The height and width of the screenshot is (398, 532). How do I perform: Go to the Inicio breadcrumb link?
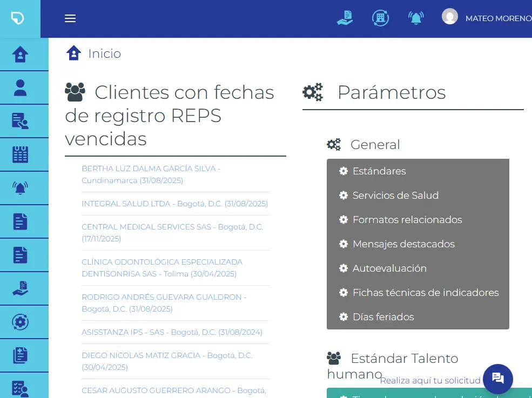point(104,53)
